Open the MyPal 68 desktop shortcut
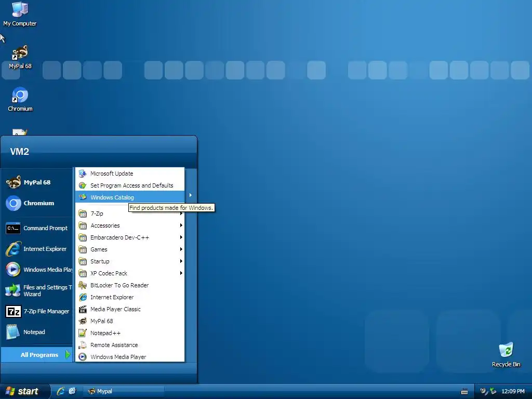 pyautogui.click(x=20, y=57)
